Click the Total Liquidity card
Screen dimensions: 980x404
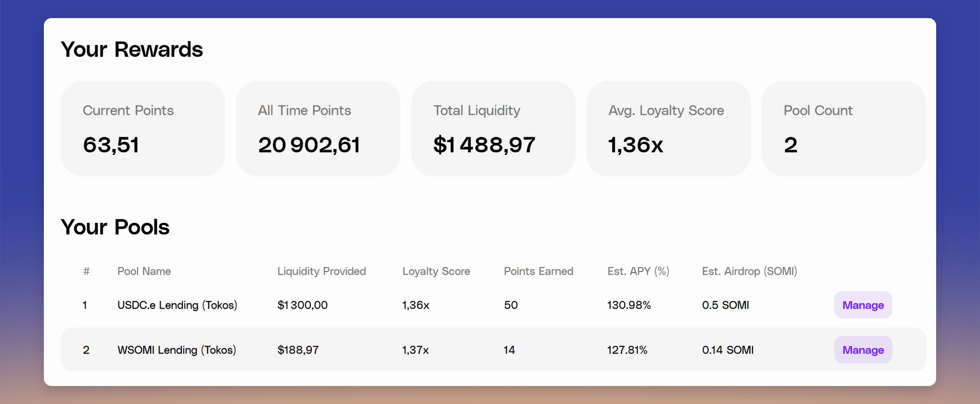click(493, 129)
